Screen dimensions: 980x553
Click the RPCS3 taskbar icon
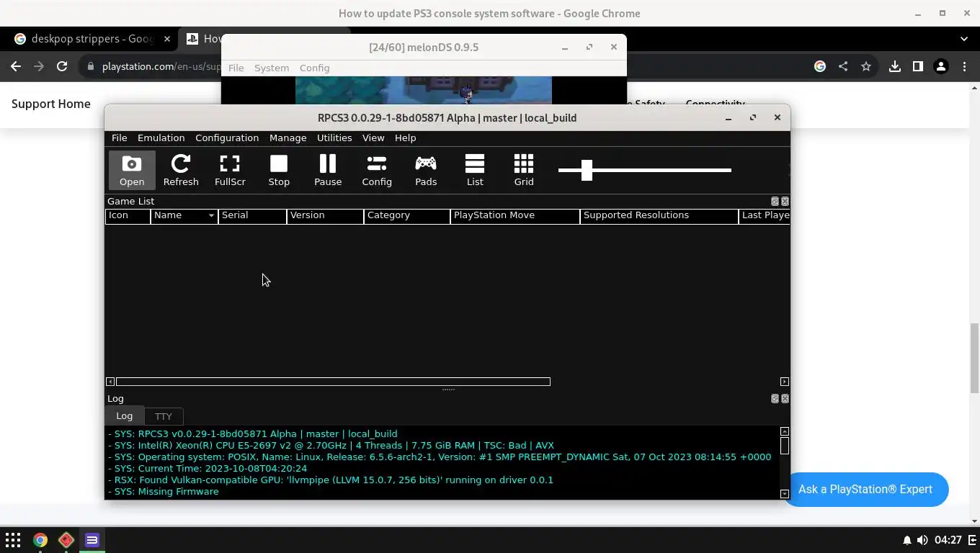pyautogui.click(x=92, y=540)
